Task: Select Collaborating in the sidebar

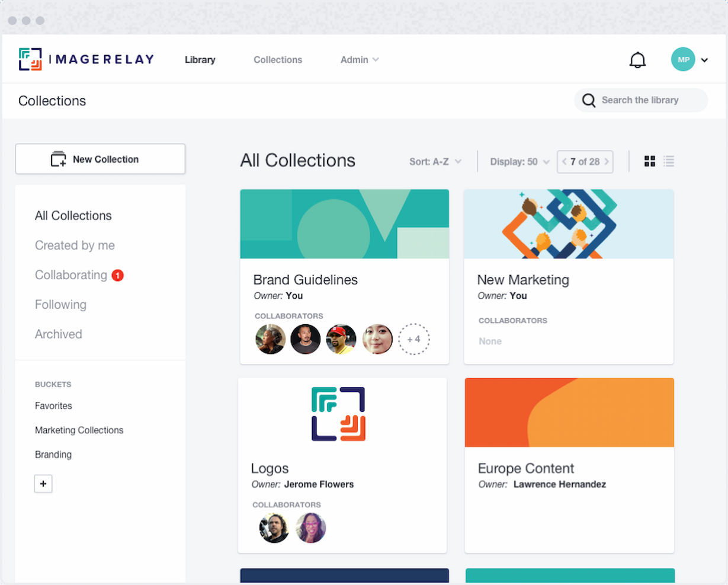Action: click(71, 275)
